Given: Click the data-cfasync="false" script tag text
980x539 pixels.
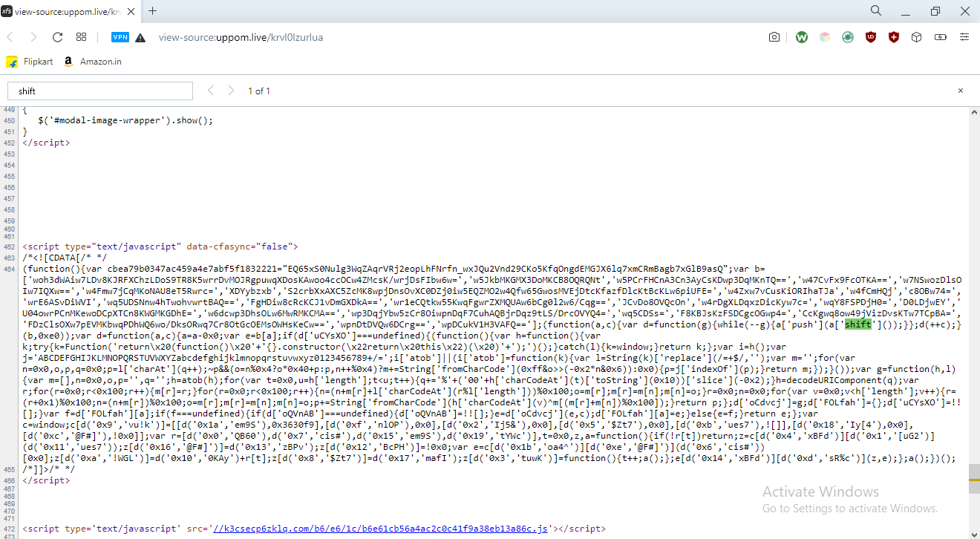Looking at the screenshot, I should (160, 246).
